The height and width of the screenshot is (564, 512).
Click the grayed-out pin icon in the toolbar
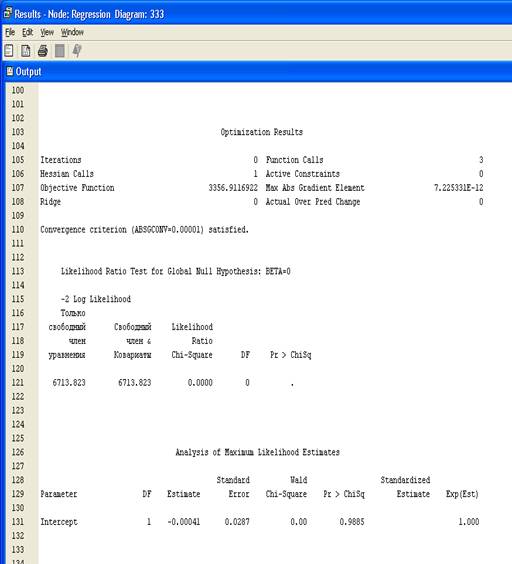tap(77, 51)
